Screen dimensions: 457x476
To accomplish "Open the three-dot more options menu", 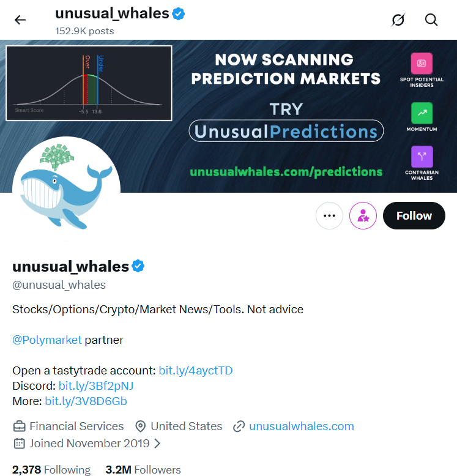I will tap(329, 215).
